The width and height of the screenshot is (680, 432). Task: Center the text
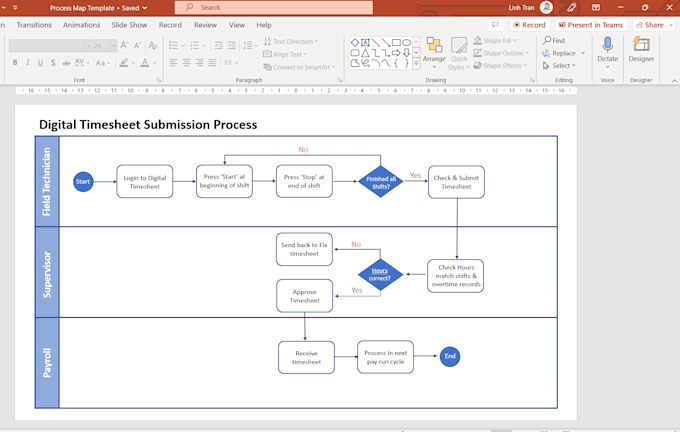pos(186,62)
